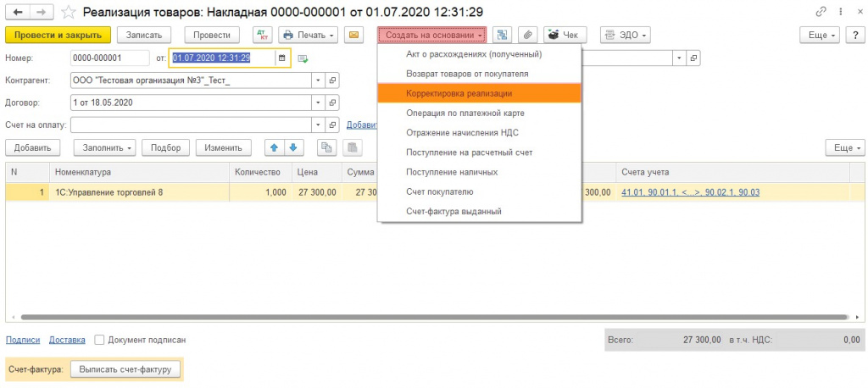This screenshot has height=388, width=868.
Task: Expand the Счет на оплату dropdown arrow
Action: 319,125
